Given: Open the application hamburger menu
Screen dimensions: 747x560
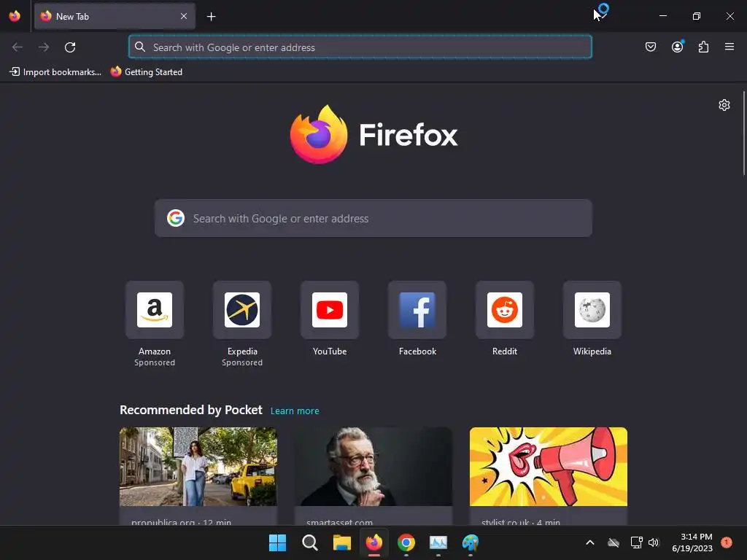Looking at the screenshot, I should pos(729,47).
